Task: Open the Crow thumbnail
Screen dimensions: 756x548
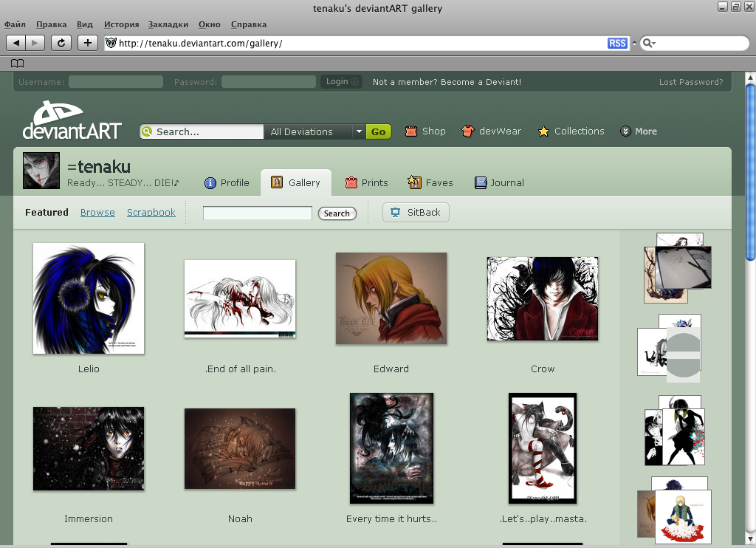Action: [543, 298]
